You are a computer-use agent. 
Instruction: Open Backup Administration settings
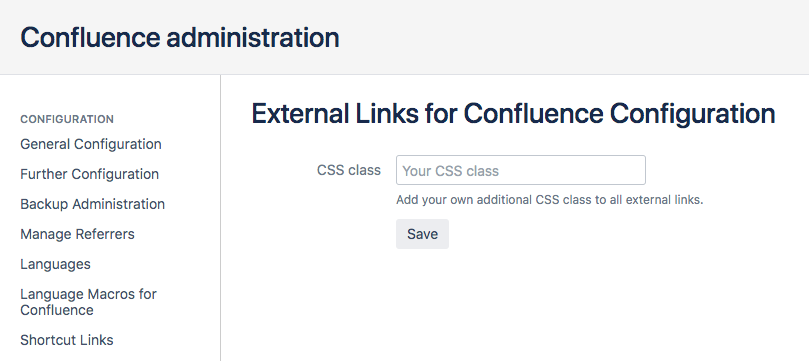click(92, 204)
